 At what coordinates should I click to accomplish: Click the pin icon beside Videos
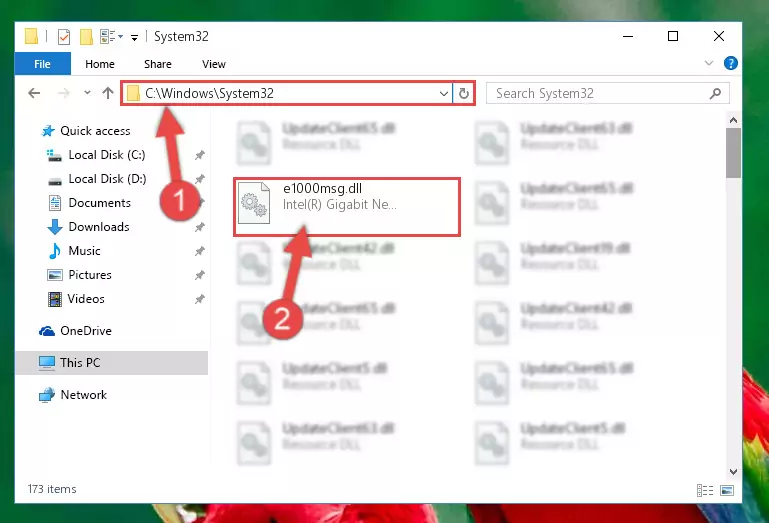click(x=199, y=299)
